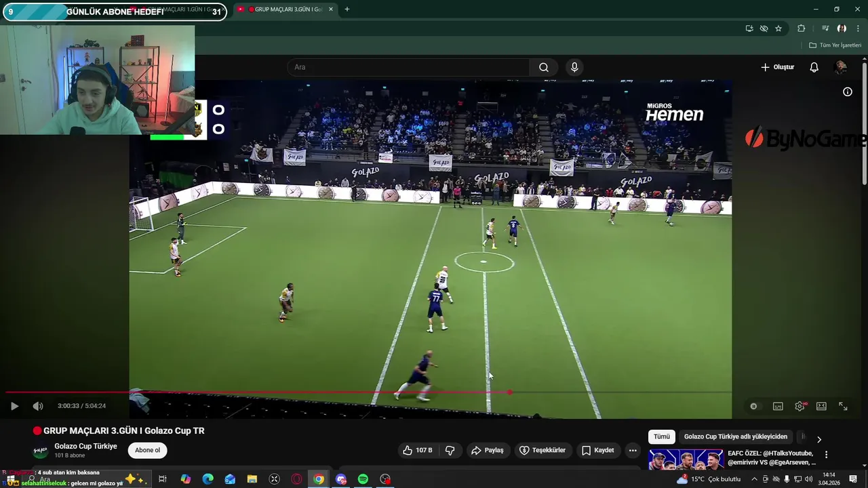868x488 pixels.
Task: Open Task View on the taskbar
Action: pyautogui.click(x=163, y=479)
